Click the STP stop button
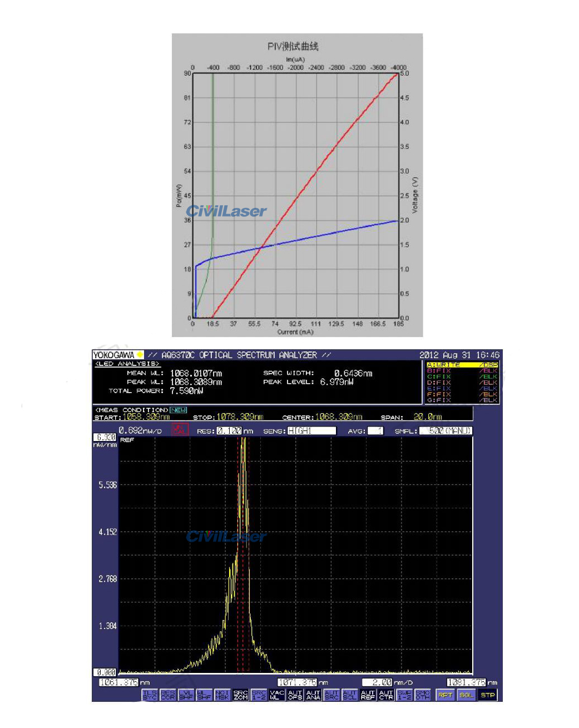Image resolution: width=579 pixels, height=728 pixels. pyautogui.click(x=488, y=695)
